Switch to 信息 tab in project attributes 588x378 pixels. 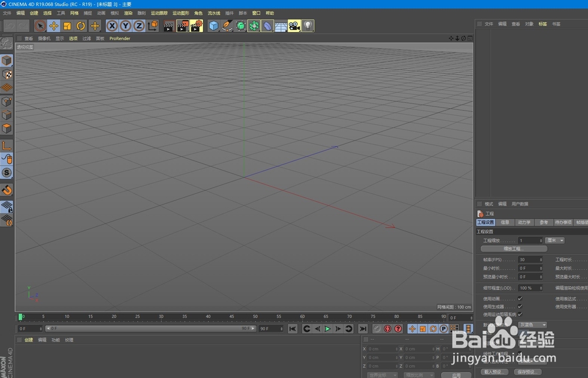tap(505, 222)
